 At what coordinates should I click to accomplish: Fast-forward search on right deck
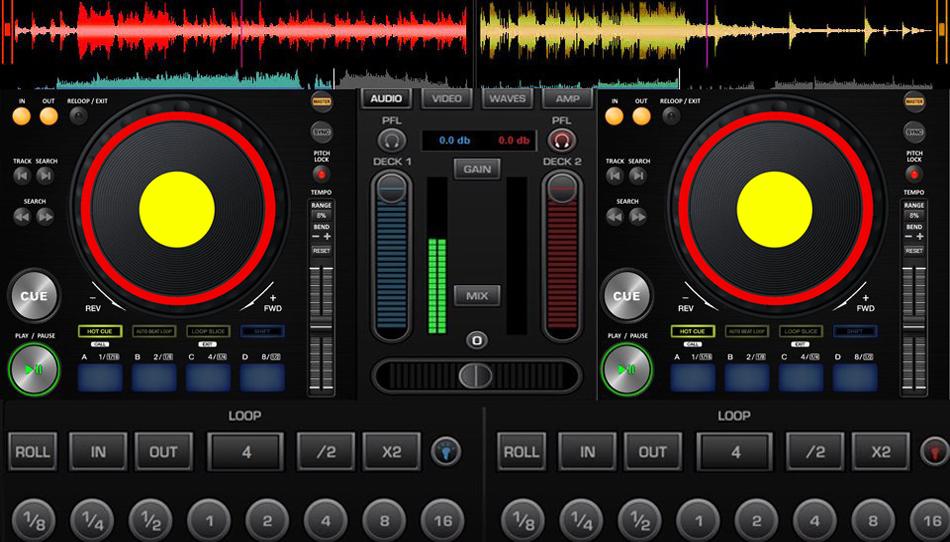click(637, 216)
